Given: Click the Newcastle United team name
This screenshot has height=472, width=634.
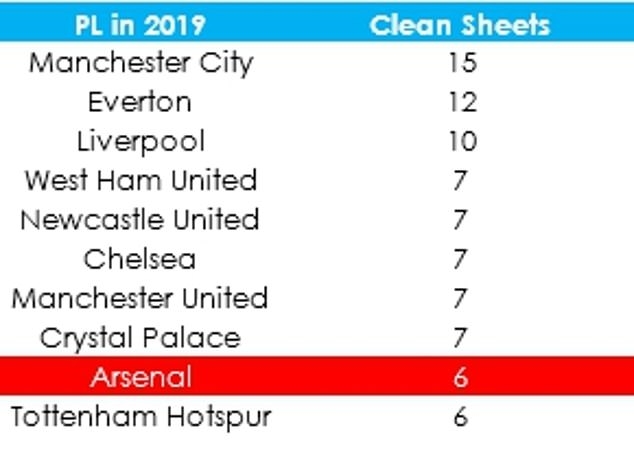Looking at the screenshot, I should (x=140, y=219).
